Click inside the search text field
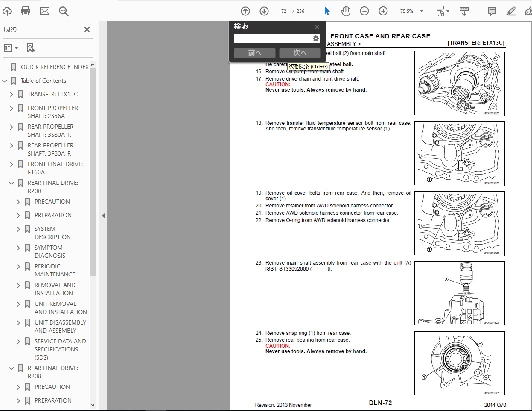532x411 pixels. click(x=273, y=38)
